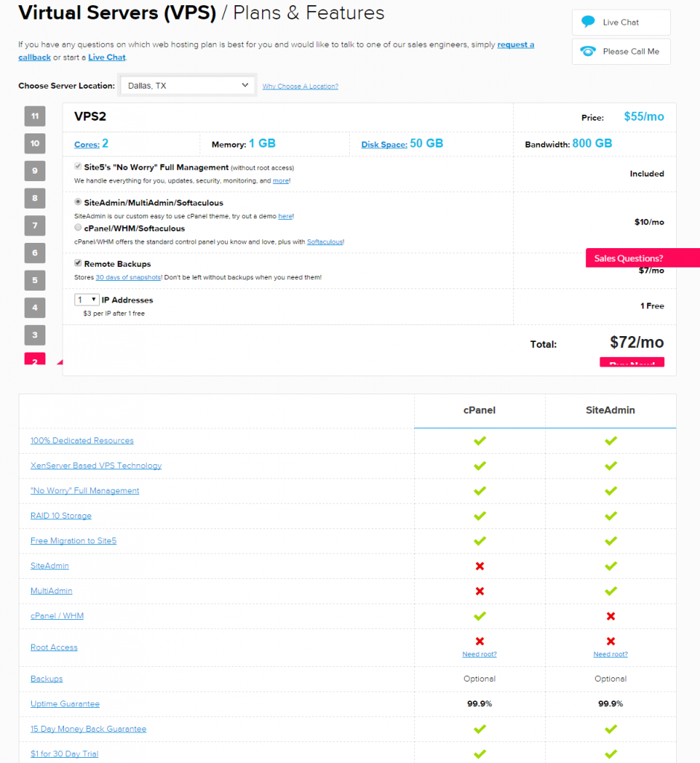Click the red X for SiteAdmin in the cPanel column

pos(479,566)
